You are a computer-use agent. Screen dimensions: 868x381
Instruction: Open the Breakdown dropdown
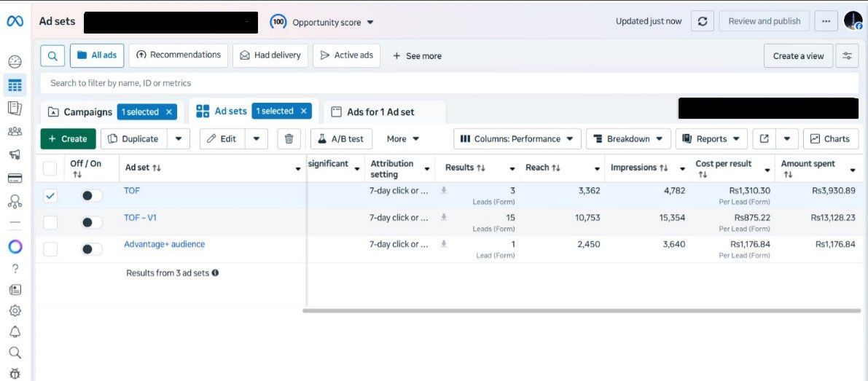click(x=628, y=138)
